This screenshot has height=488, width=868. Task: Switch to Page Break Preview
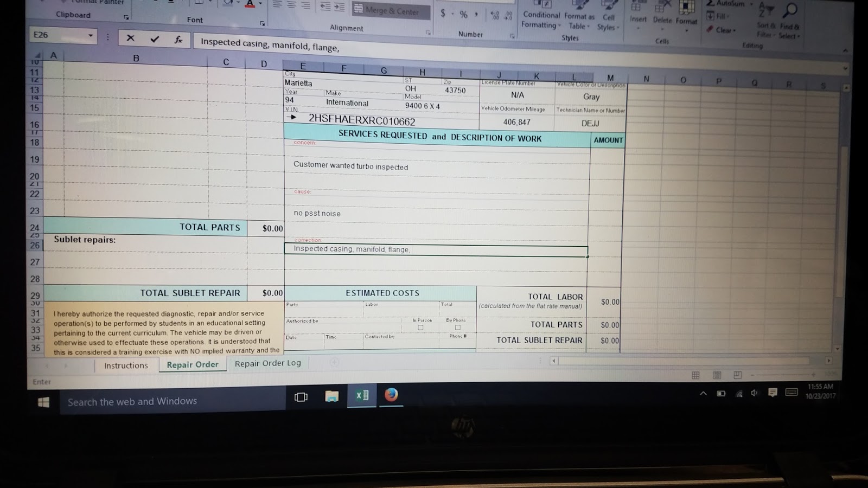click(737, 375)
